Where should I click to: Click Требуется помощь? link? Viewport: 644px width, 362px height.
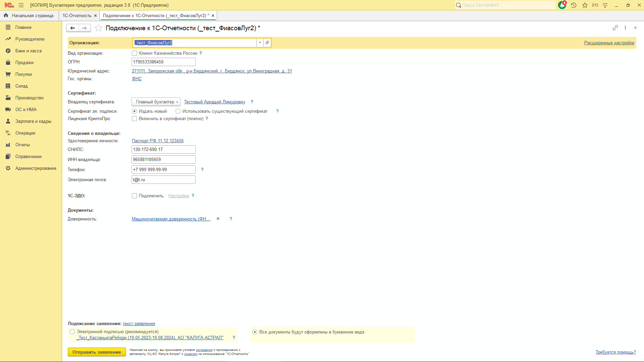pos(616,352)
